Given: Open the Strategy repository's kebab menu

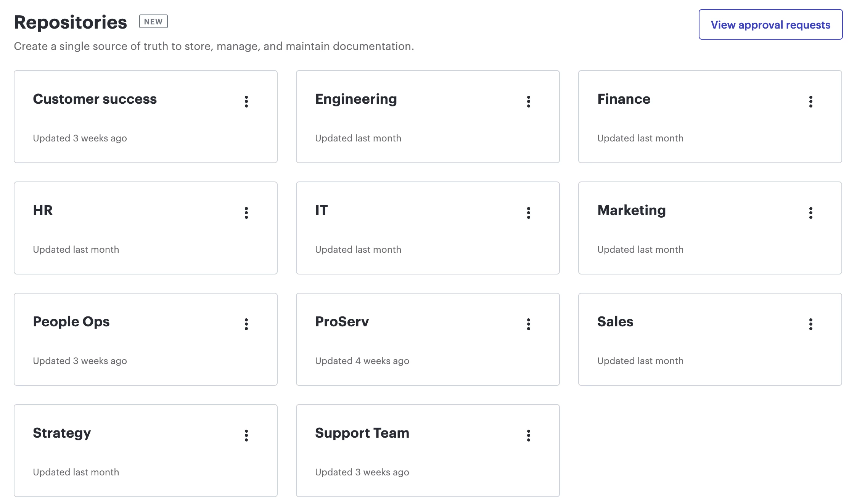Looking at the screenshot, I should [x=246, y=435].
